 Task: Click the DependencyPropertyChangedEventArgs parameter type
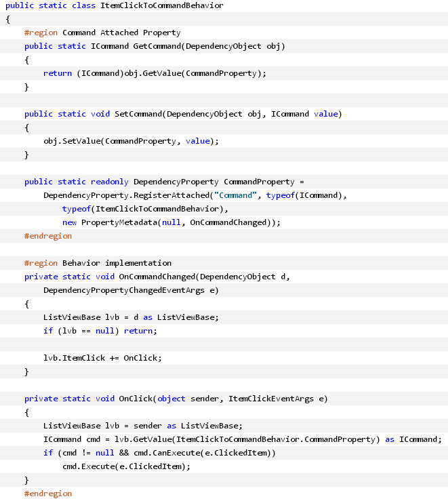coord(124,291)
